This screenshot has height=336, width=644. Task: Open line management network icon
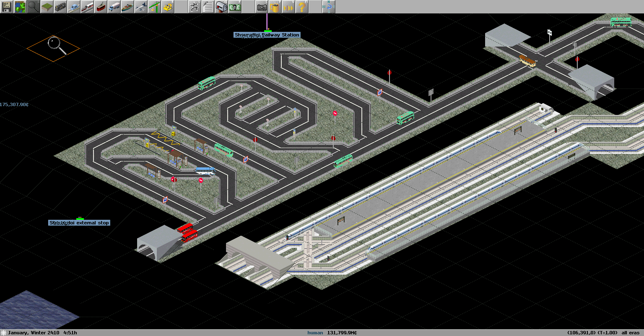tap(195, 7)
